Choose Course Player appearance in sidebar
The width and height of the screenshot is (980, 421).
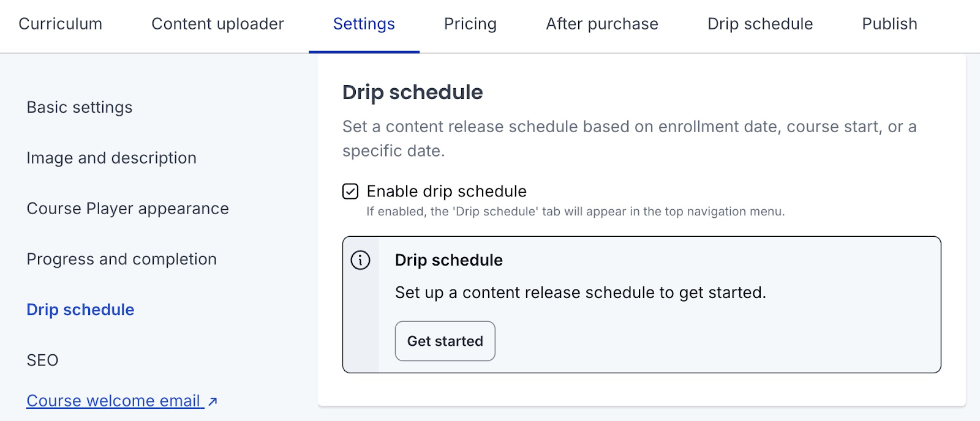127,209
